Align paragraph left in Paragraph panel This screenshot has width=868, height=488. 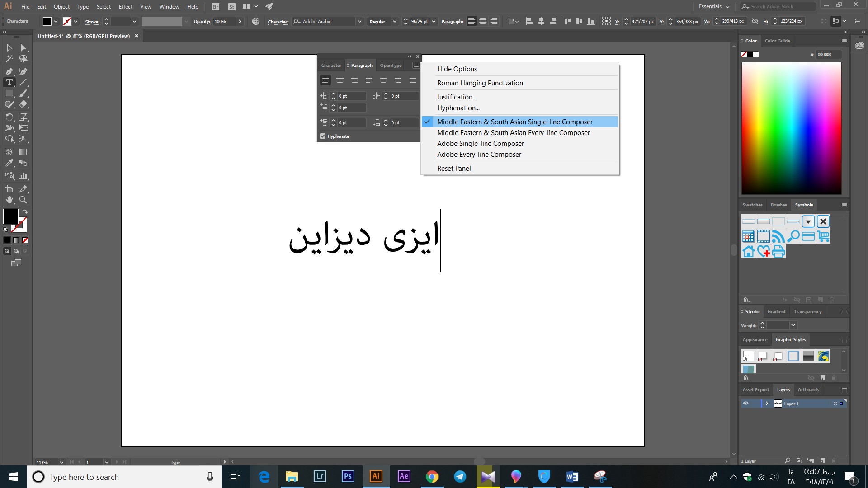pyautogui.click(x=325, y=80)
